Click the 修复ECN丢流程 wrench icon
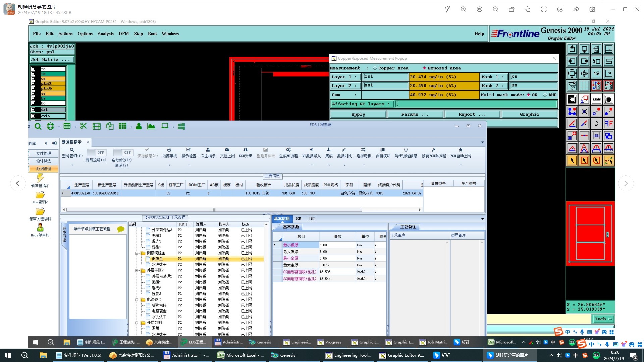This screenshot has height=362, width=644. pyautogui.click(x=433, y=150)
